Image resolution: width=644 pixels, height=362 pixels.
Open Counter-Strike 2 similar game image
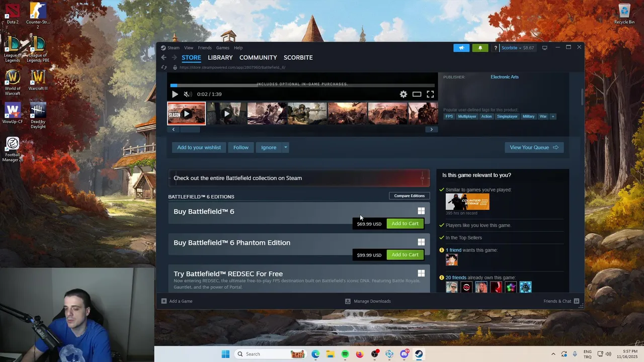coord(467,202)
